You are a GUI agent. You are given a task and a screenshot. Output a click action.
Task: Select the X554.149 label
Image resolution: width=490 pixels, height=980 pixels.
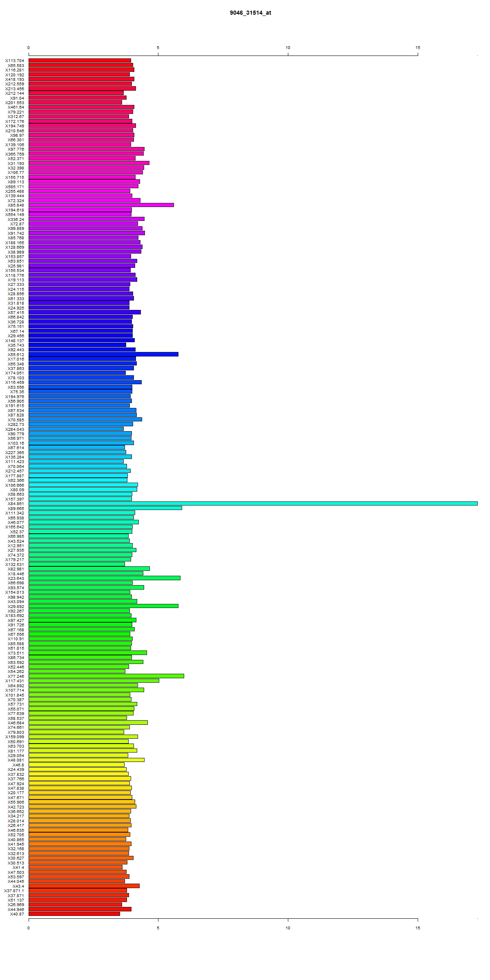15,214
